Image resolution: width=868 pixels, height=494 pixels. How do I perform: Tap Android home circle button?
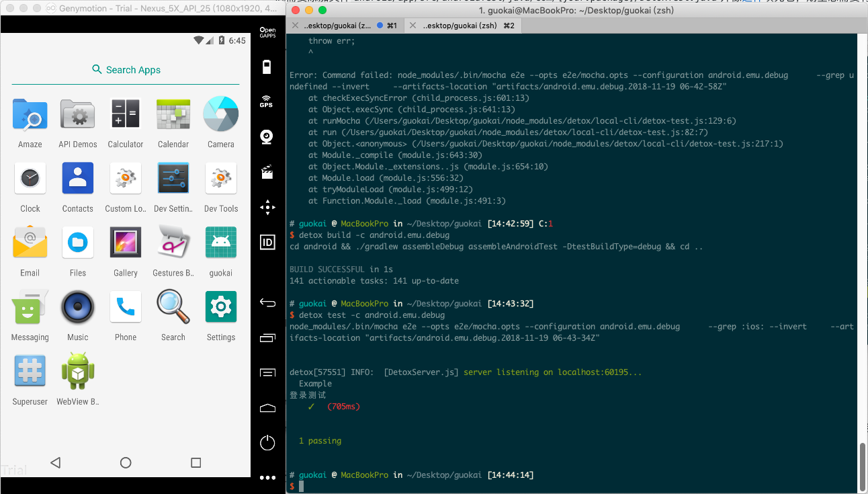126,462
